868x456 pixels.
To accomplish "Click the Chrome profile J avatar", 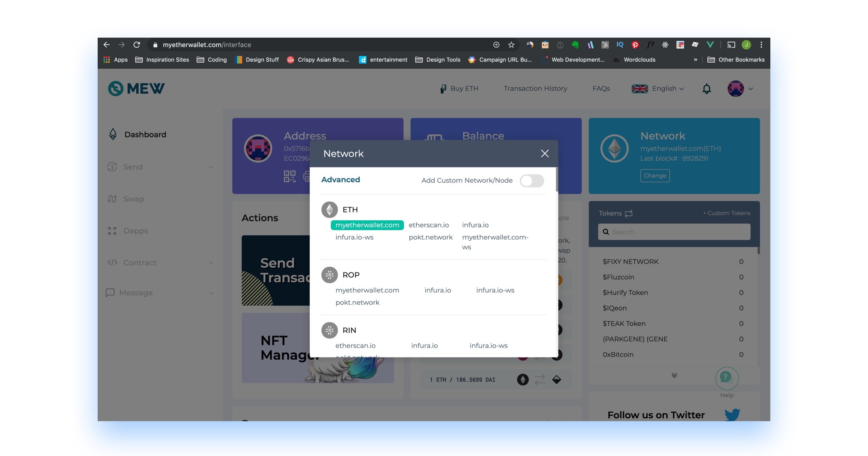I will point(746,45).
